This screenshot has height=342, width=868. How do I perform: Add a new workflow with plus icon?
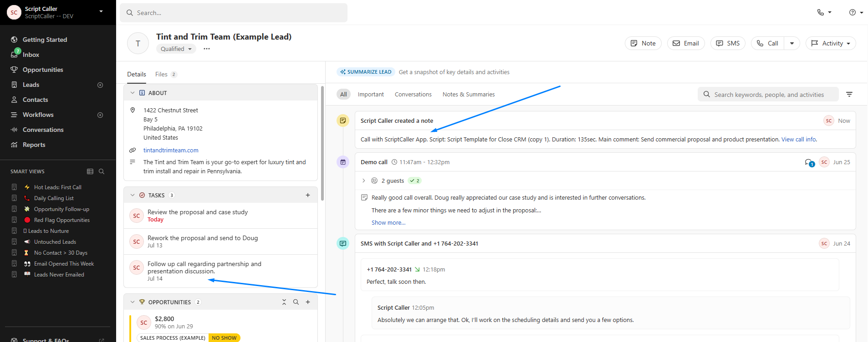tap(100, 115)
